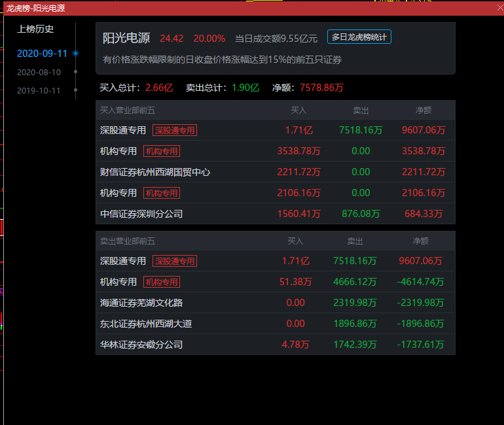Select history date 2020-09-11

[x=42, y=53]
